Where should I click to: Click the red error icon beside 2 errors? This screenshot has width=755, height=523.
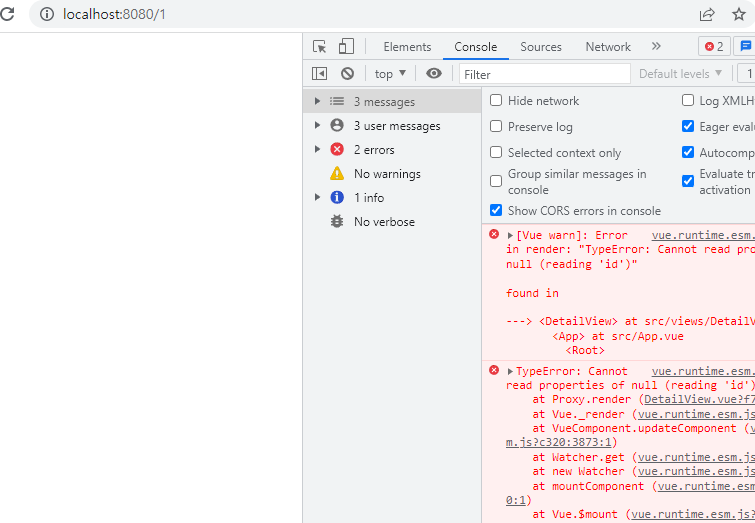pos(337,149)
